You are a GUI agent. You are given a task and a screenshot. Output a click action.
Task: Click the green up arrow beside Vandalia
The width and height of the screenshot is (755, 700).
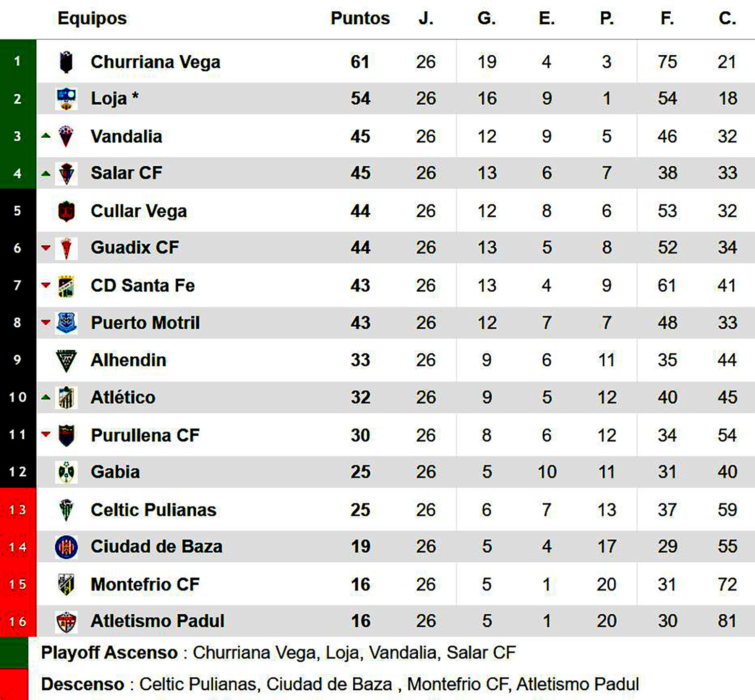[x=46, y=136]
